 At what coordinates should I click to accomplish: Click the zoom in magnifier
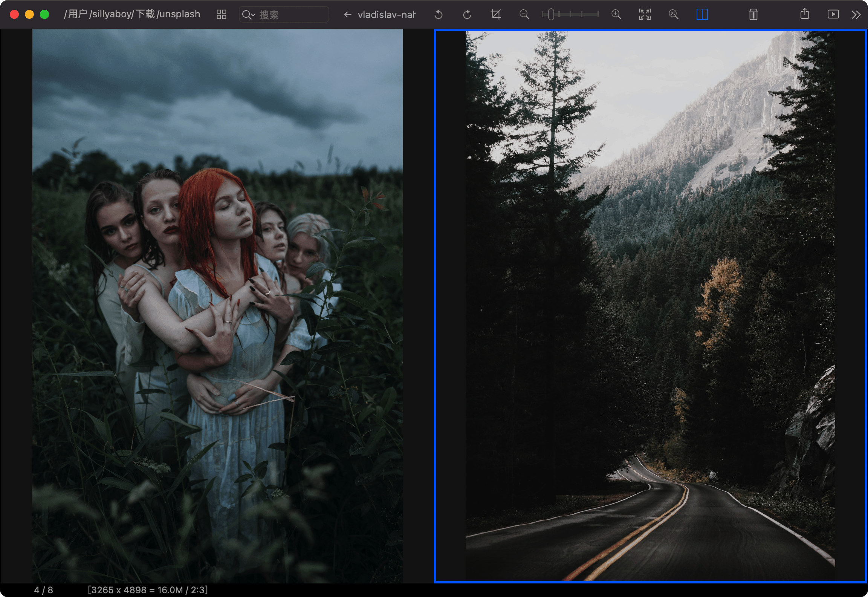(x=616, y=15)
